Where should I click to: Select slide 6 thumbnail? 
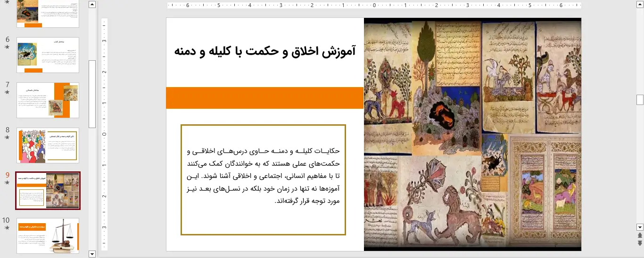[48, 55]
